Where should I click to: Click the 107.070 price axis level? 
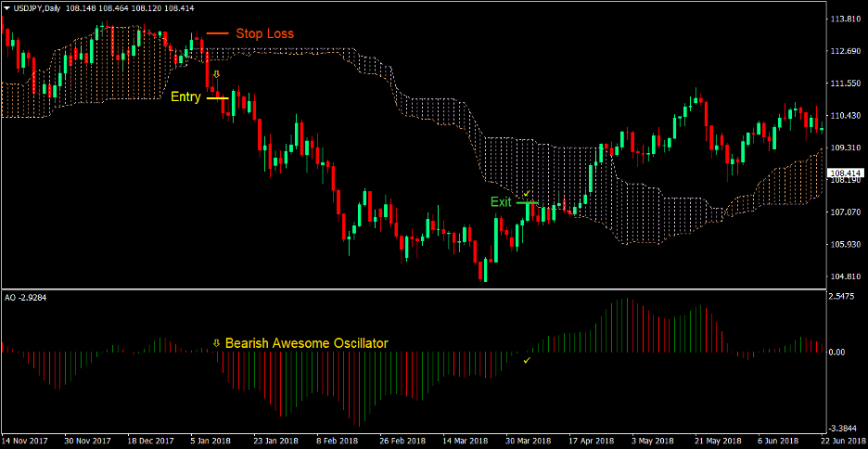click(844, 212)
